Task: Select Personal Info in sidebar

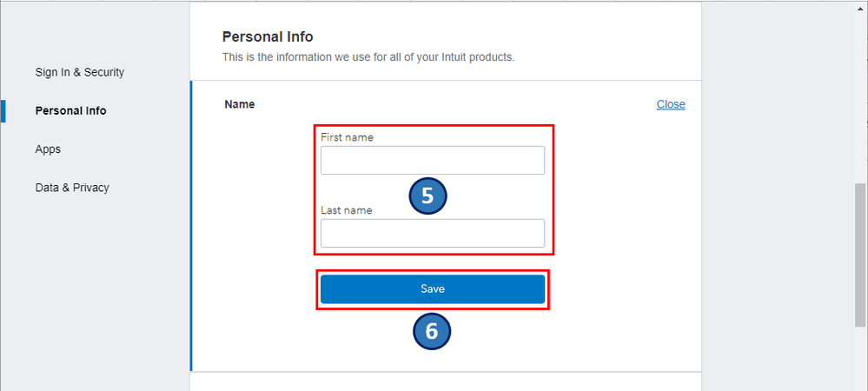Action: [x=70, y=110]
